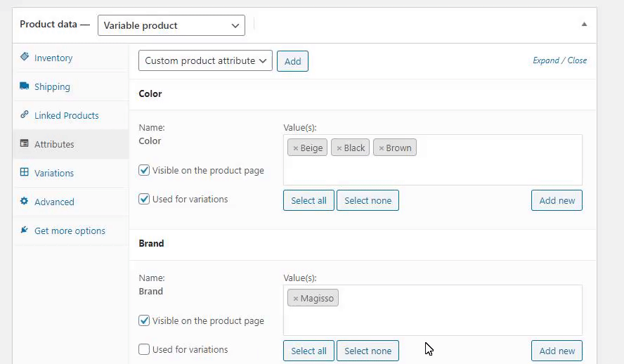
Task: Click the Advanced gear icon
Action: pos(25,202)
